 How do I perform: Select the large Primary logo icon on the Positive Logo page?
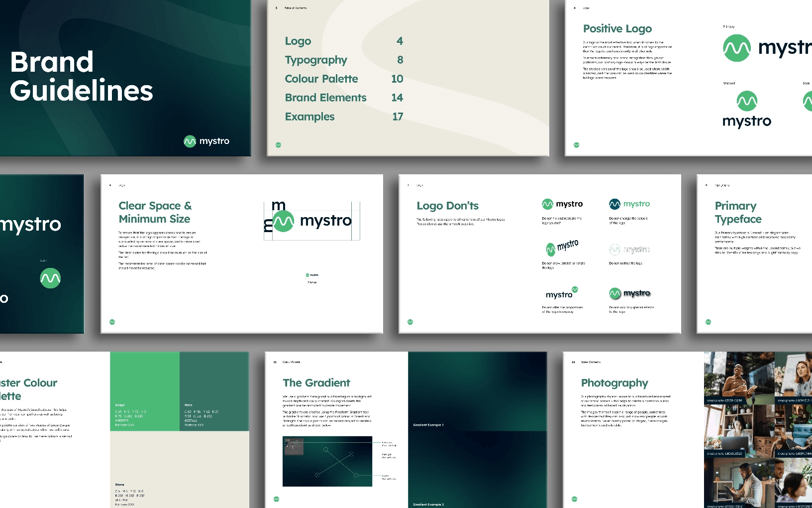tap(736, 48)
